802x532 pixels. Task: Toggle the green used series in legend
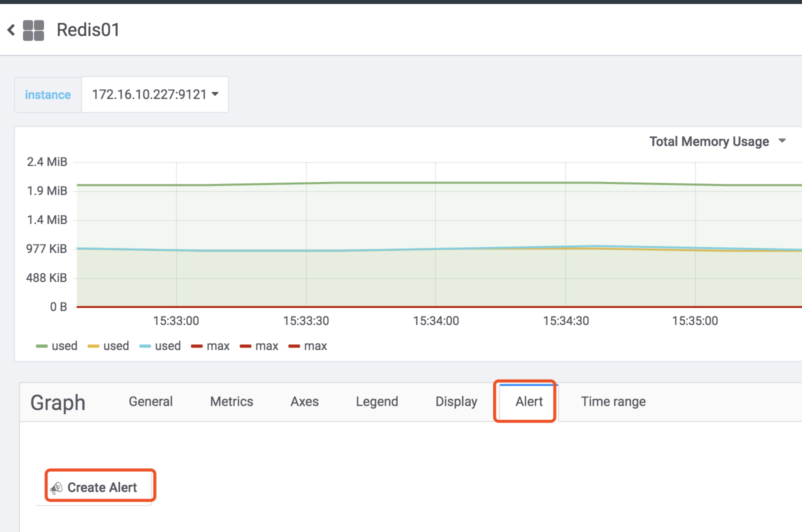[x=64, y=346]
